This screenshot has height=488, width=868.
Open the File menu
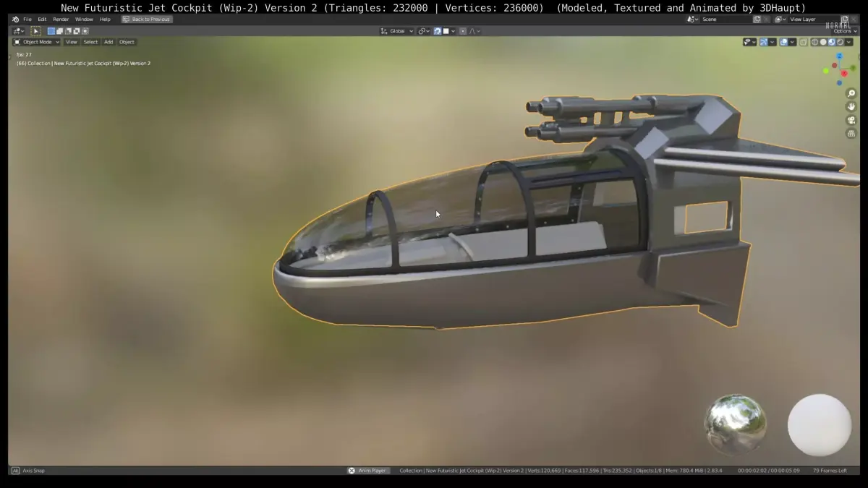[27, 20]
